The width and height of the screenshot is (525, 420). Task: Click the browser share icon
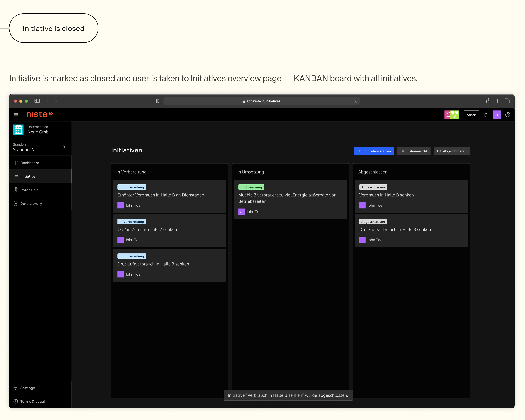click(x=488, y=101)
